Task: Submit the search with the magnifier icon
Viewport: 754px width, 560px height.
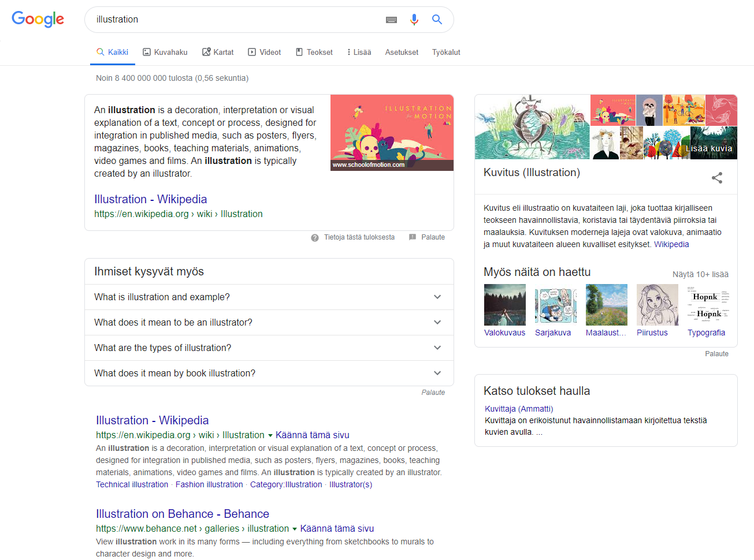Action: pyautogui.click(x=437, y=20)
